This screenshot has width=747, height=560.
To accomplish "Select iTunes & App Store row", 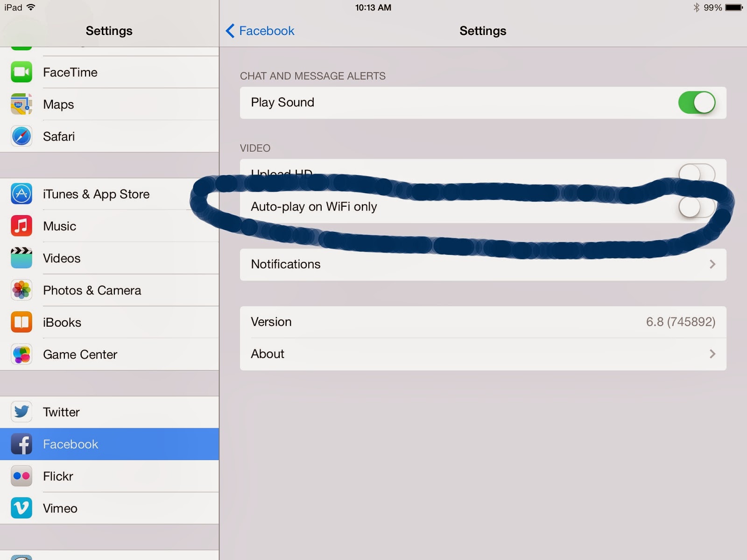I will point(109,194).
